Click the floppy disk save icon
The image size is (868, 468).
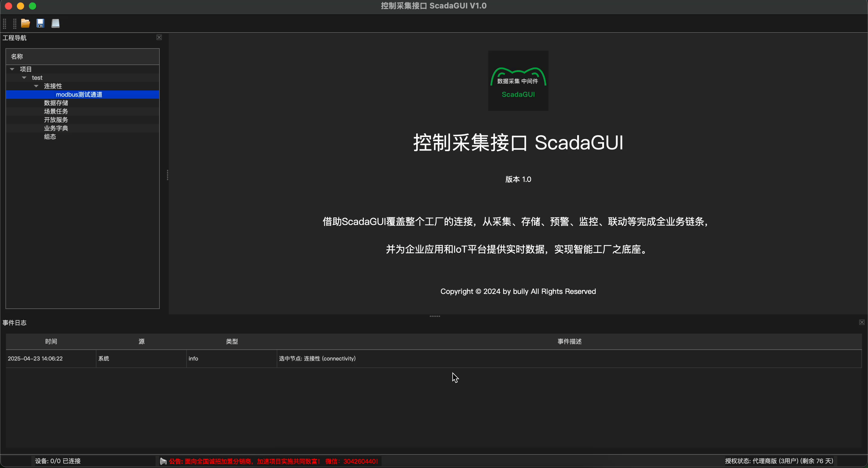[x=40, y=23]
